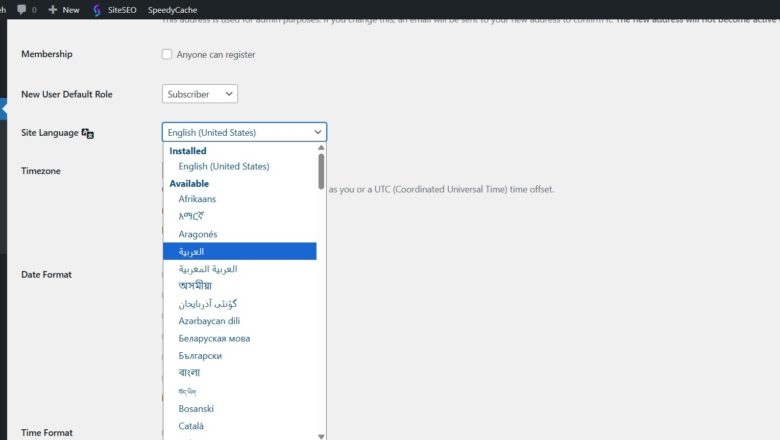
Task: Click the comments bubble icon in admin bar
Action: click(x=21, y=9)
